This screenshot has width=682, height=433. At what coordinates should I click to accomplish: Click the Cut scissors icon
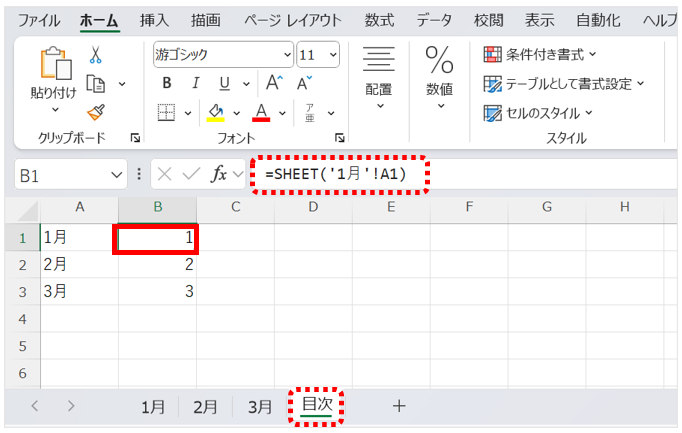(95, 55)
